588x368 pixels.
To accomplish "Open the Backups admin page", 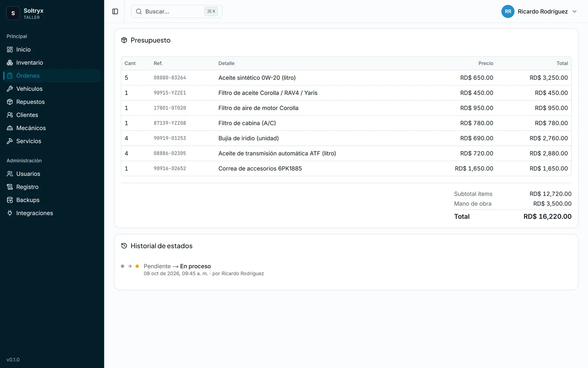I will [52, 200].
